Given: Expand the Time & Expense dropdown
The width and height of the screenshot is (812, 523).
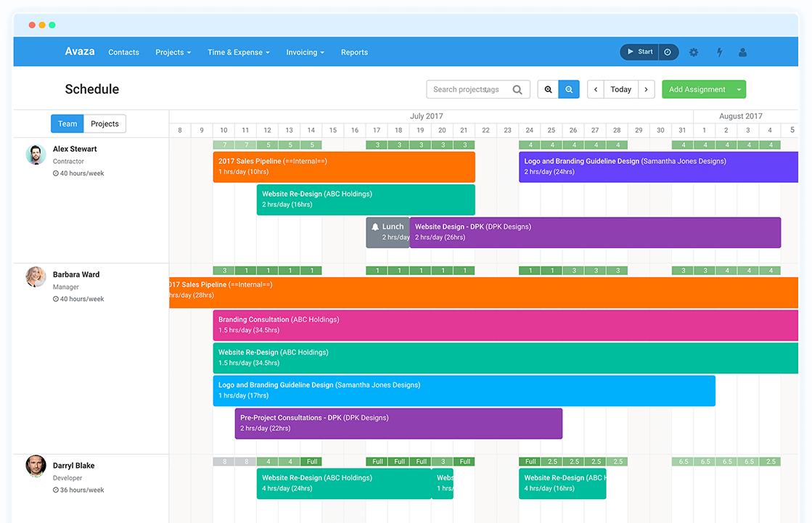Looking at the screenshot, I should tap(238, 52).
